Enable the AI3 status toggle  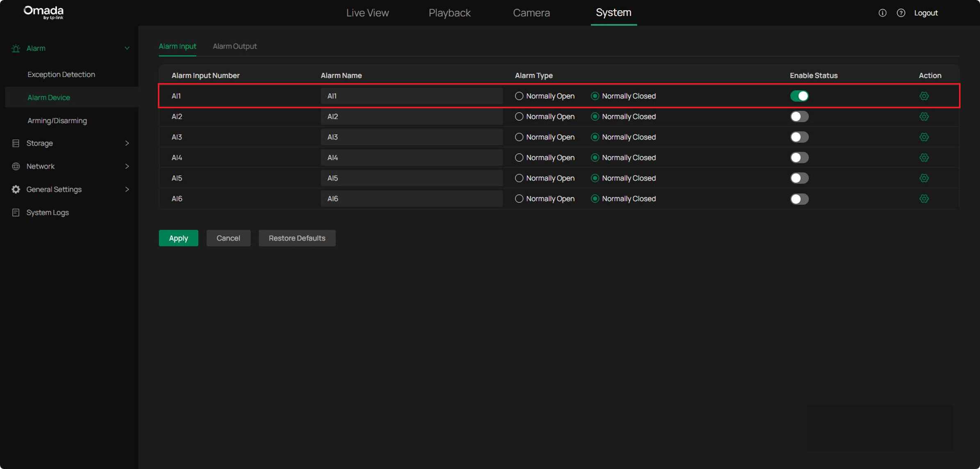click(799, 137)
